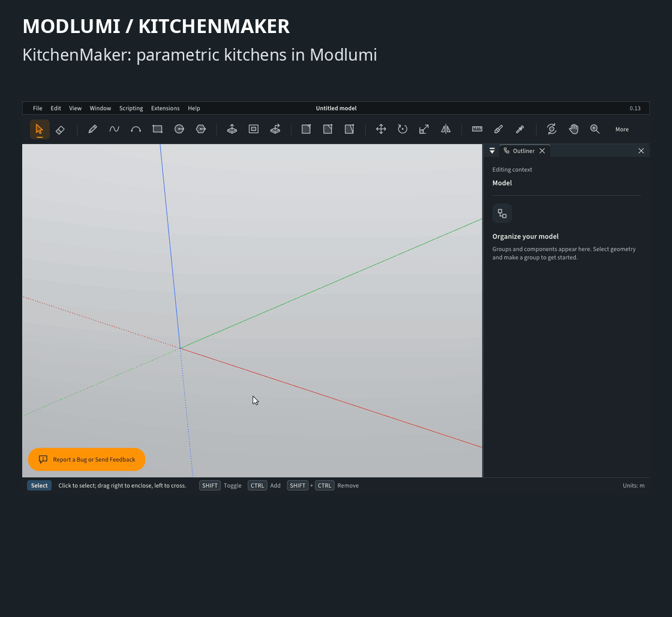Open the More tools dropdown
Viewport: 672px width, 617px height.
click(x=622, y=130)
